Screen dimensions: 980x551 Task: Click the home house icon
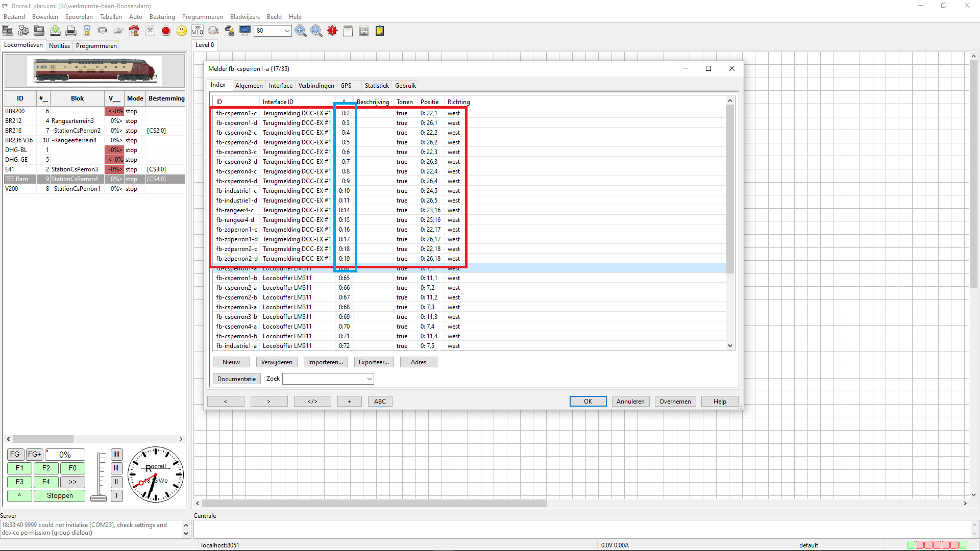tap(134, 31)
